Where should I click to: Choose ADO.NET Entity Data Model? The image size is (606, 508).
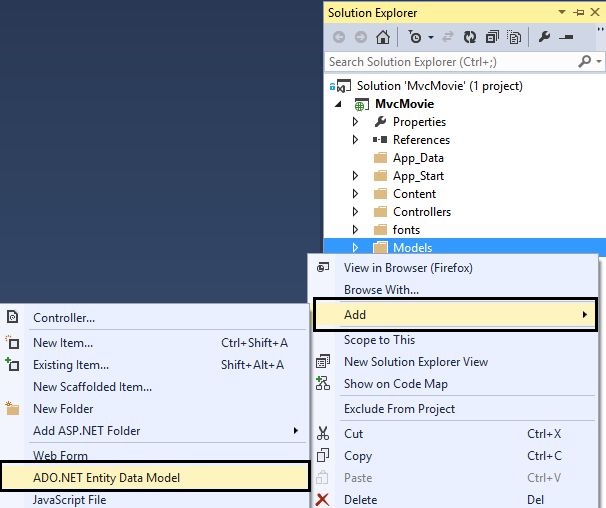155,476
